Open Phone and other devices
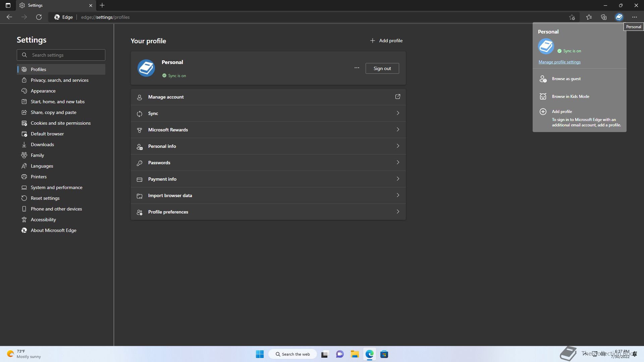 point(61,209)
